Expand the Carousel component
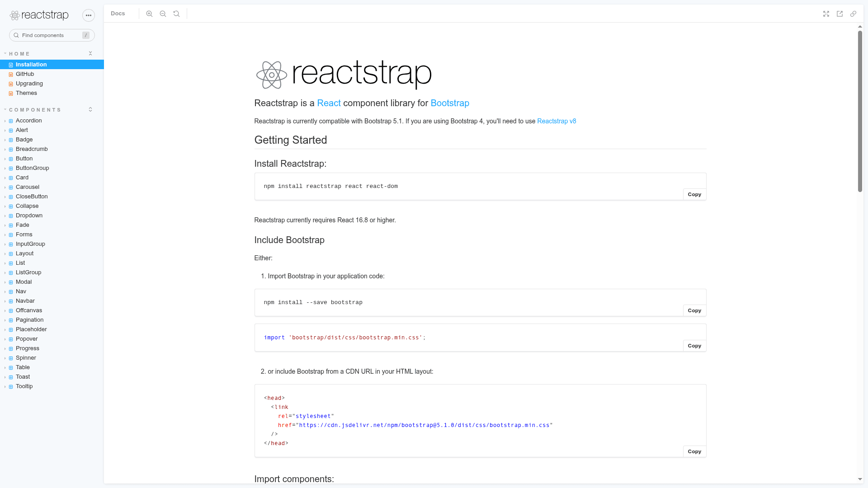The image size is (868, 488). click(52, 187)
